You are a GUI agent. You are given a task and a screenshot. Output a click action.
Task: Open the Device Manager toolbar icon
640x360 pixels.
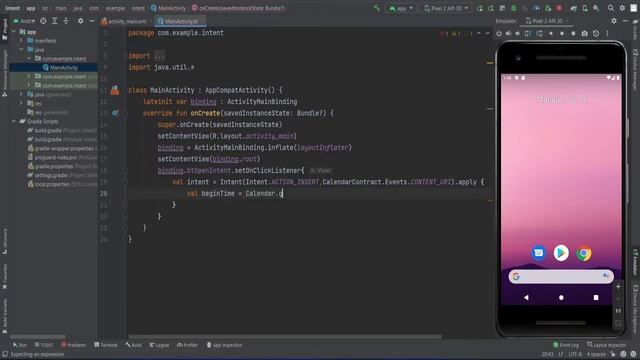tap(585, 8)
